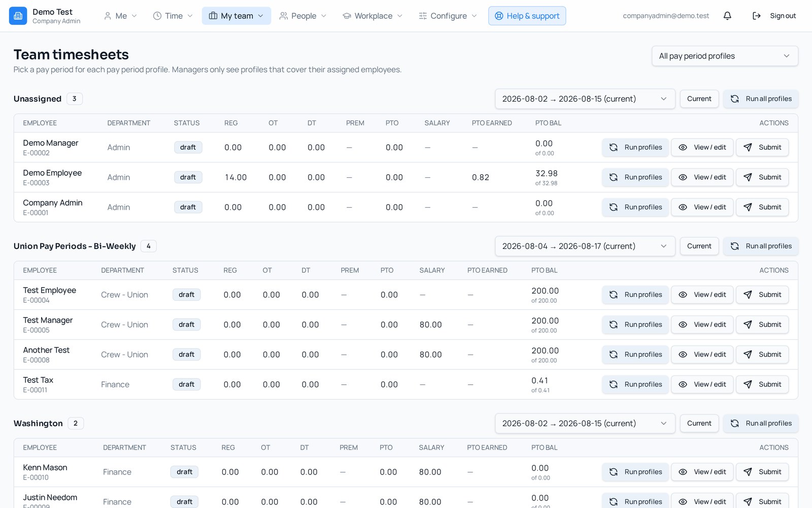Open Washington pay period date dropdown
This screenshot has width=812, height=508.
[x=585, y=423]
